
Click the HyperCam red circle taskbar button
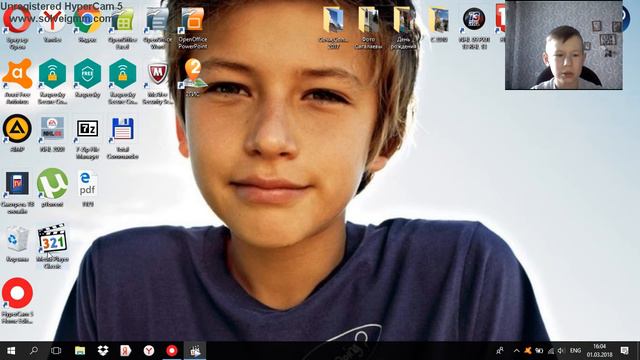pyautogui.click(x=172, y=351)
